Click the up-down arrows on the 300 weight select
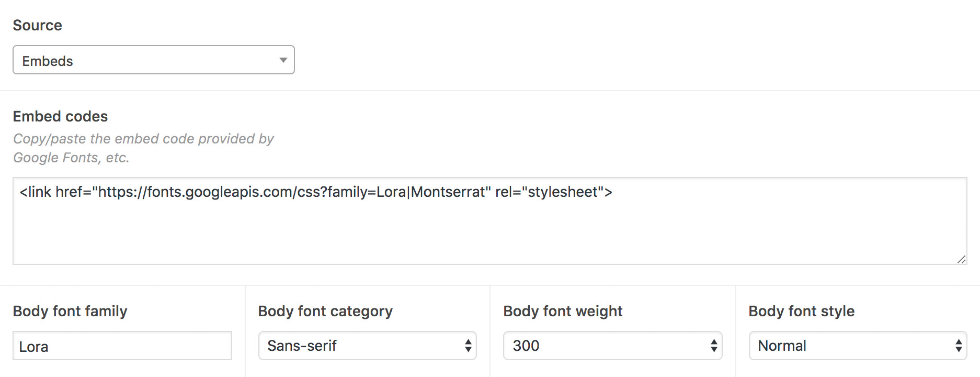 click(x=714, y=346)
